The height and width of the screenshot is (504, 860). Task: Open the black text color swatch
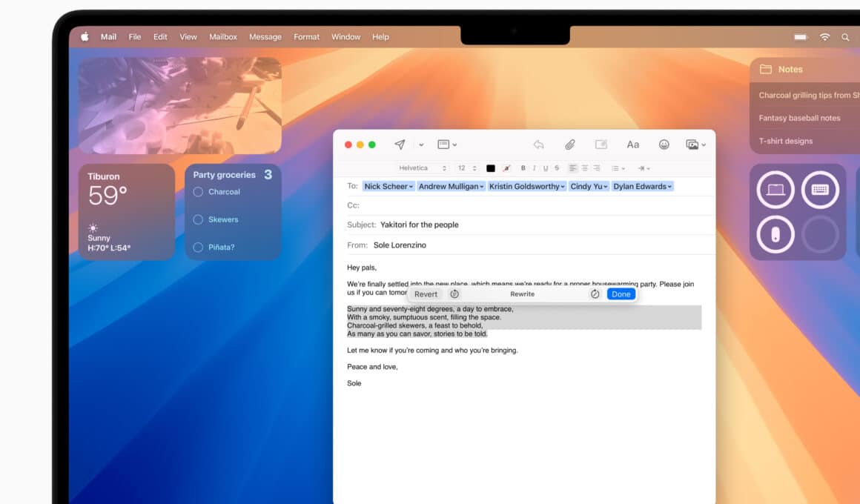491,168
